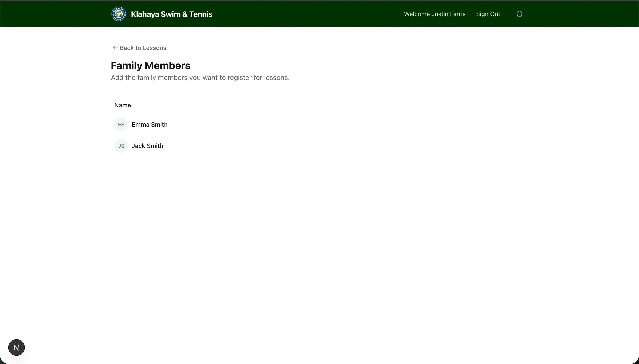The width and height of the screenshot is (639, 364).
Task: Select Emma Smith's name
Action: tap(149, 124)
